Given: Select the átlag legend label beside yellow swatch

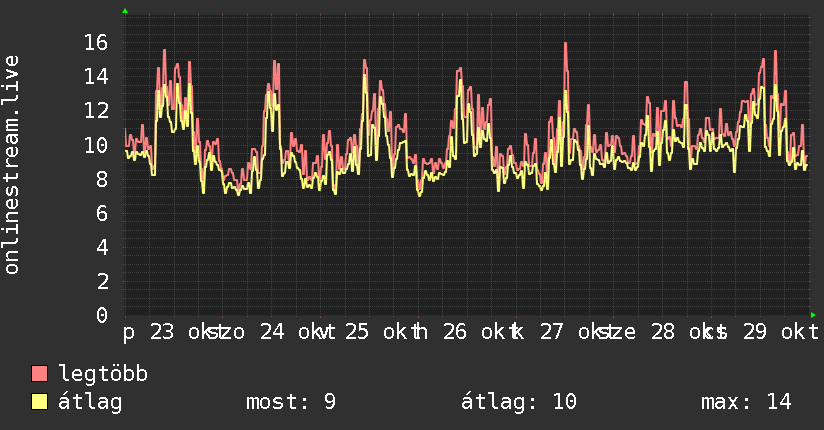Looking at the screenshot, I should [x=90, y=402].
